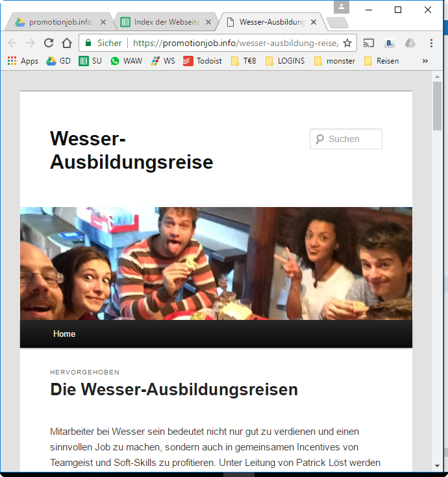
Task: Click the back navigation arrow
Action: [x=12, y=43]
